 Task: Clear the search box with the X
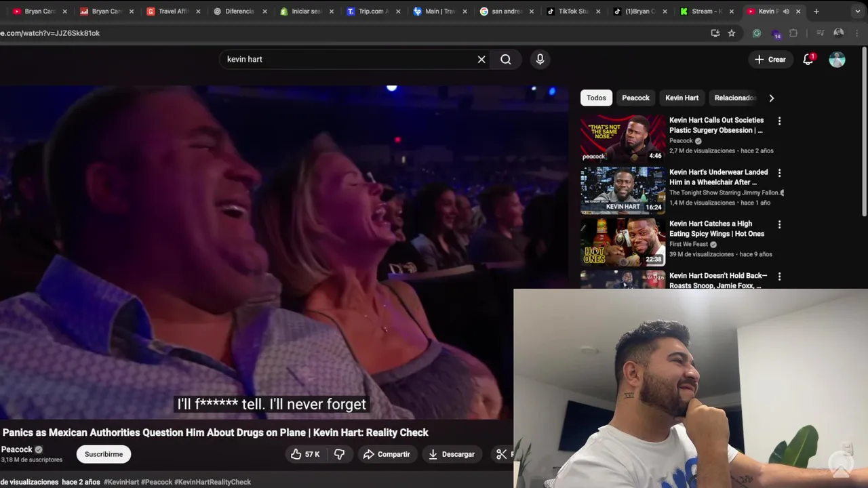481,60
